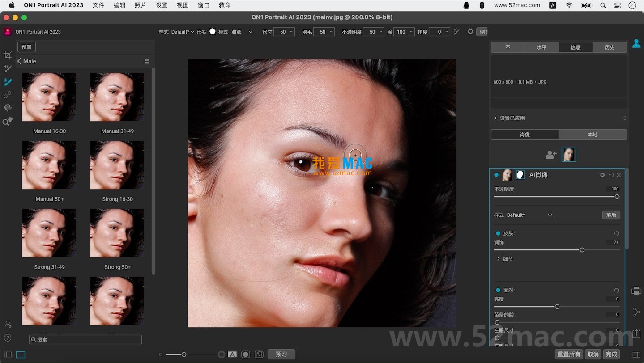644x363 pixels.
Task: Open the Flow 100 dropdown
Action: pos(404,32)
